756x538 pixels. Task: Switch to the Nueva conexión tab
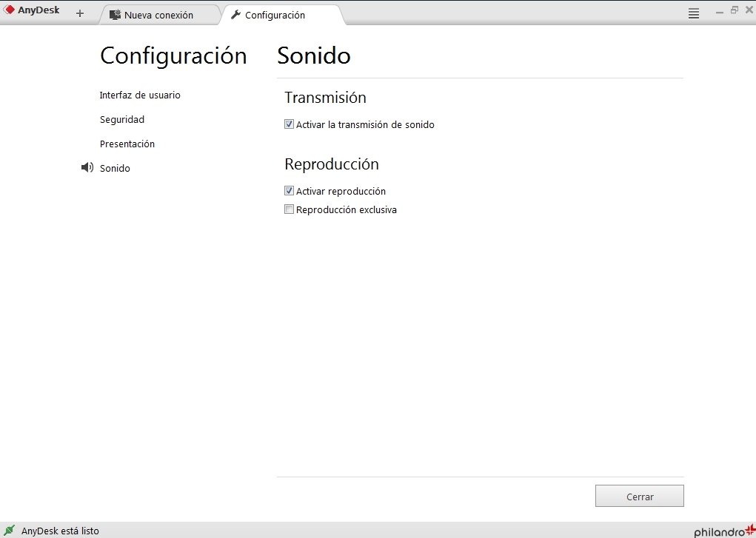coord(159,15)
